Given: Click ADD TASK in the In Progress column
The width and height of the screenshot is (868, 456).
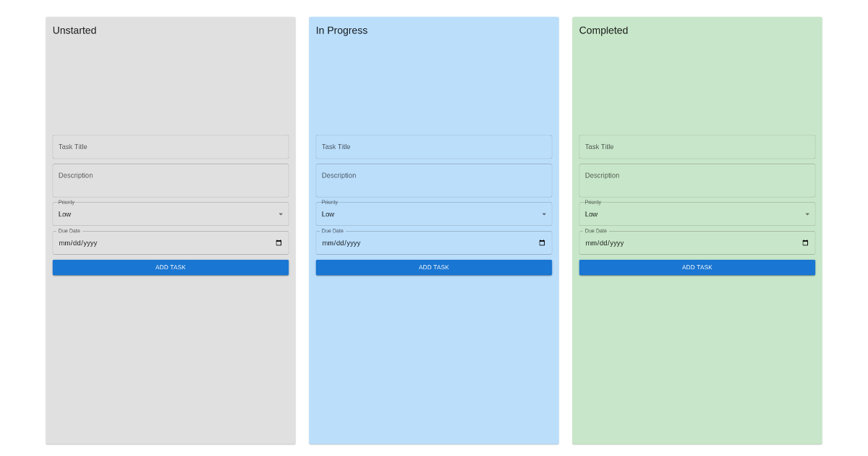Looking at the screenshot, I should pos(433,267).
